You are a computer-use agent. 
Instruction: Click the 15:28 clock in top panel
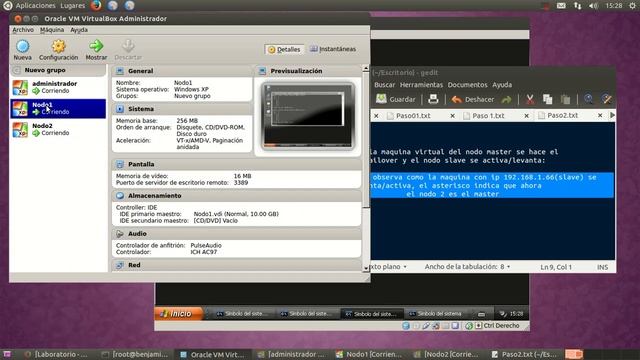(614, 6)
